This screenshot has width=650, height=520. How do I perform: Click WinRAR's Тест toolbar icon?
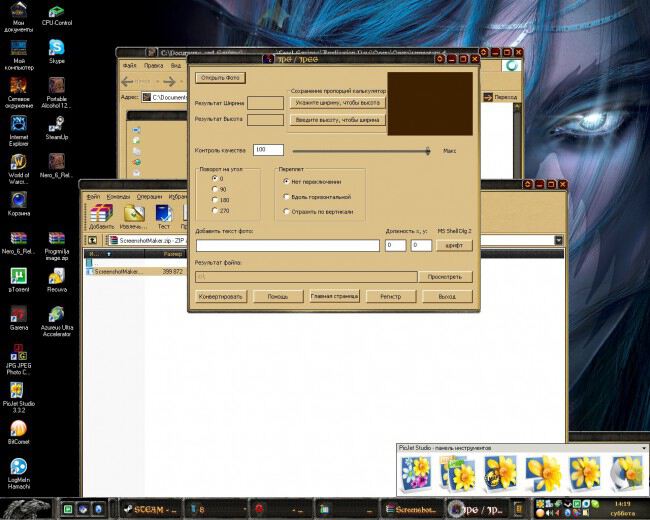[x=164, y=217]
